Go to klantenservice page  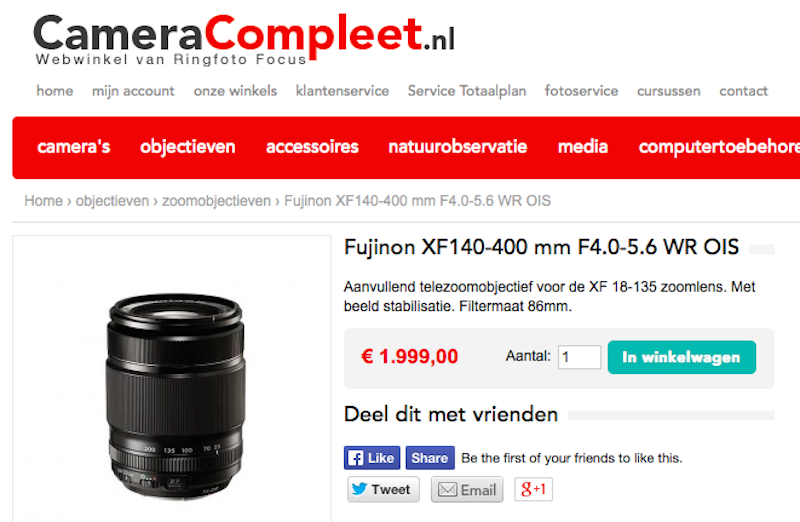coord(342,91)
